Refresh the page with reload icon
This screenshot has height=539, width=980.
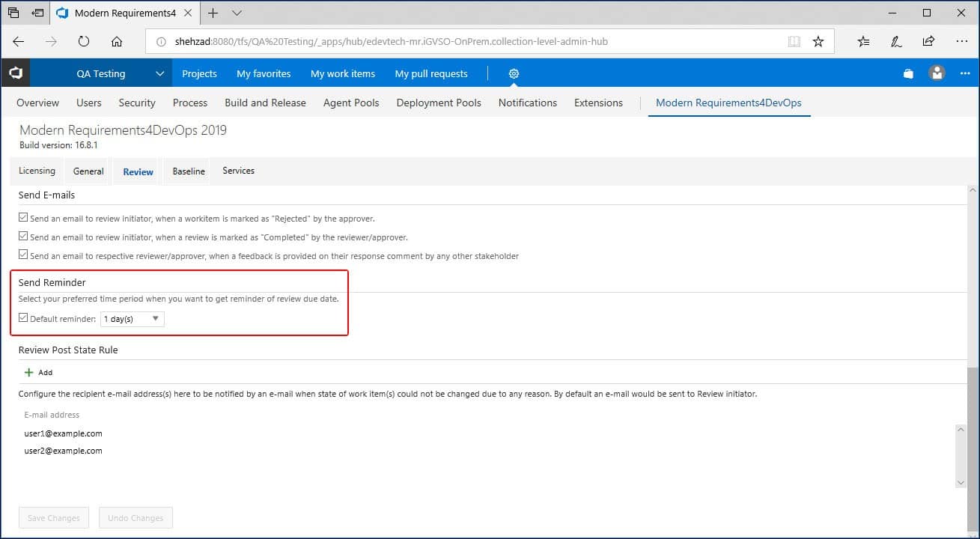pos(84,42)
